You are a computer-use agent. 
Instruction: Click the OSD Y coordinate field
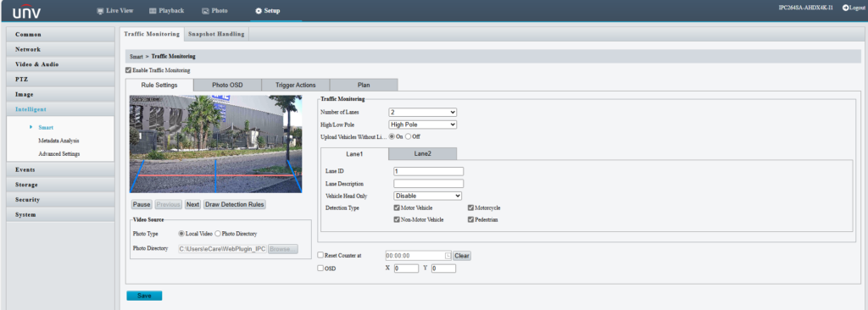coord(442,268)
